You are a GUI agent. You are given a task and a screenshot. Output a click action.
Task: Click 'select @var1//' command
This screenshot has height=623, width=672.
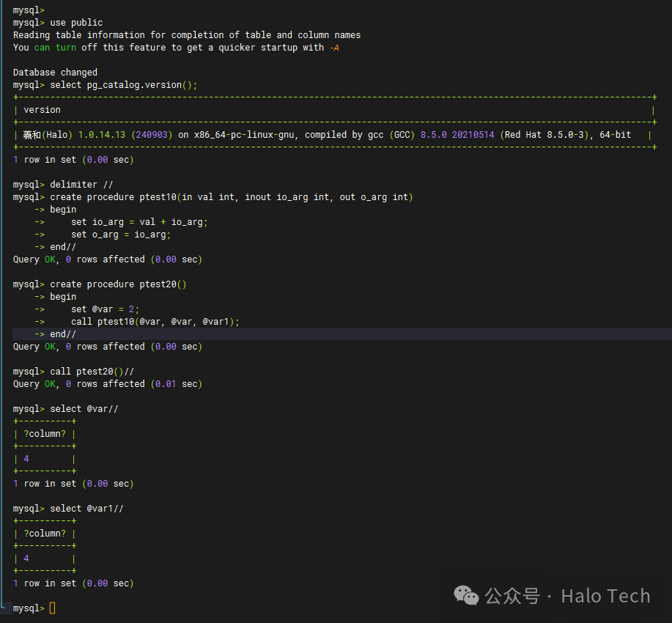tap(86, 509)
